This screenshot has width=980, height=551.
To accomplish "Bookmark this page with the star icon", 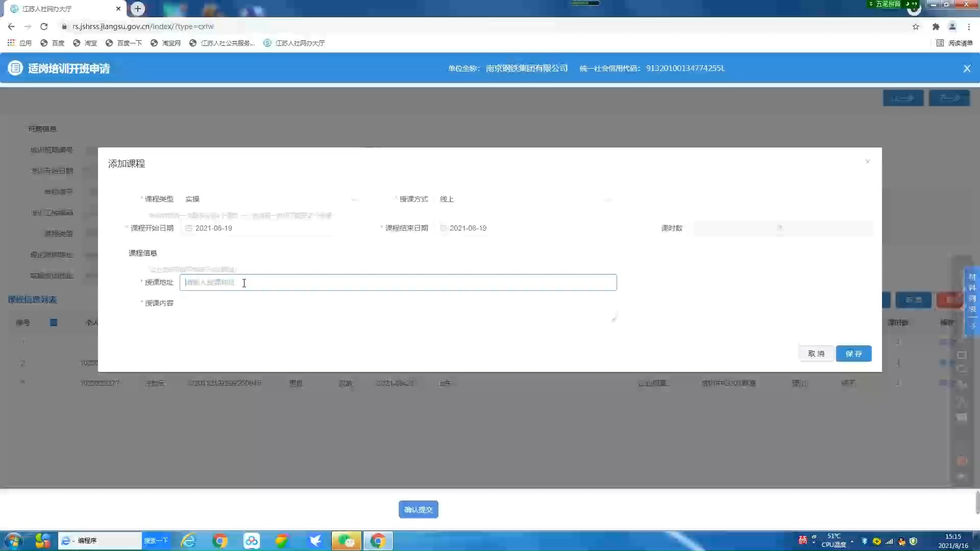I will (916, 27).
